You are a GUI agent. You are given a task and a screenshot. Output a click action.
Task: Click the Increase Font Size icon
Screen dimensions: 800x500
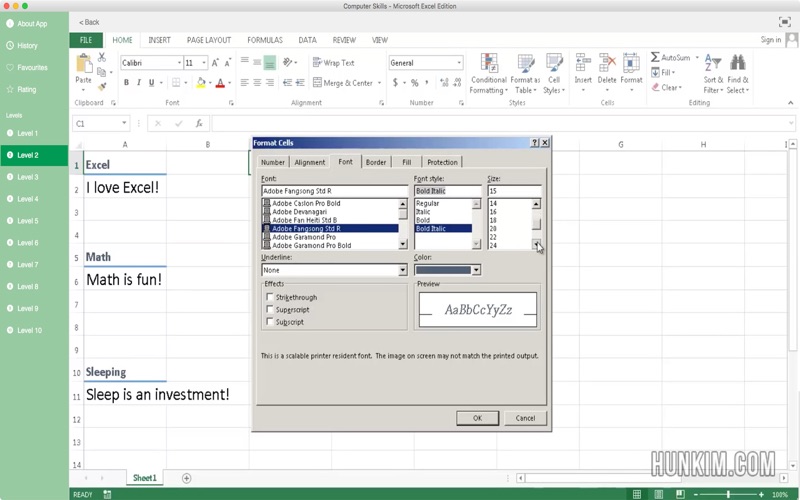[x=215, y=63]
